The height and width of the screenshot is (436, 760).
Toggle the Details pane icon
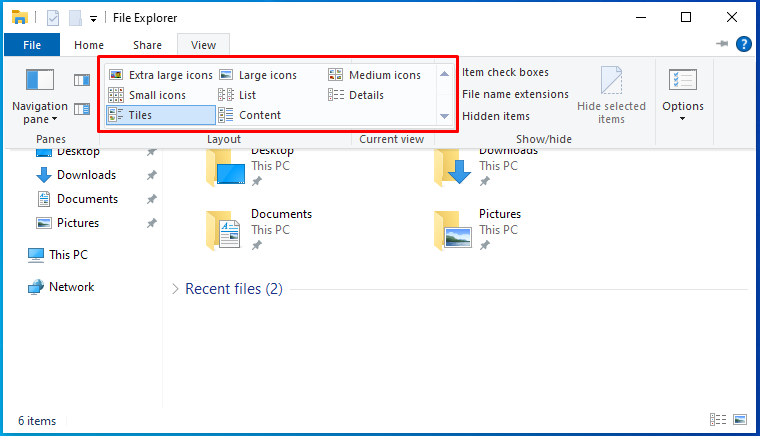82,109
